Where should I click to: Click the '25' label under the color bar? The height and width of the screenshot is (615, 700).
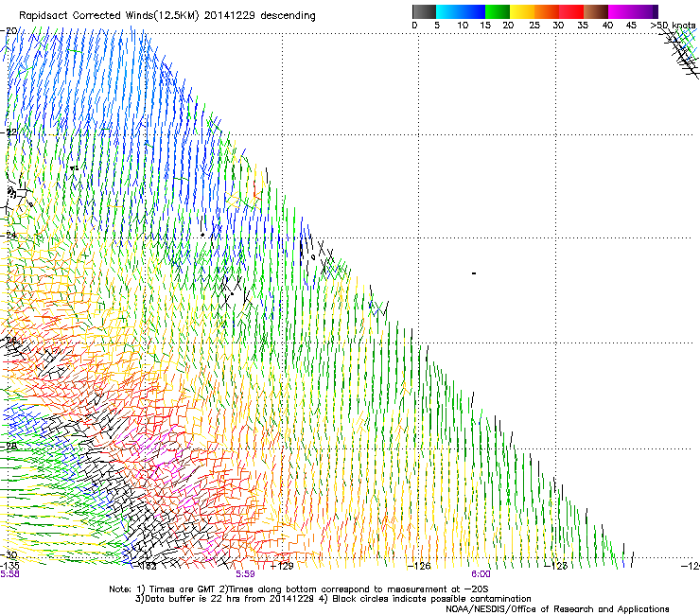534,25
